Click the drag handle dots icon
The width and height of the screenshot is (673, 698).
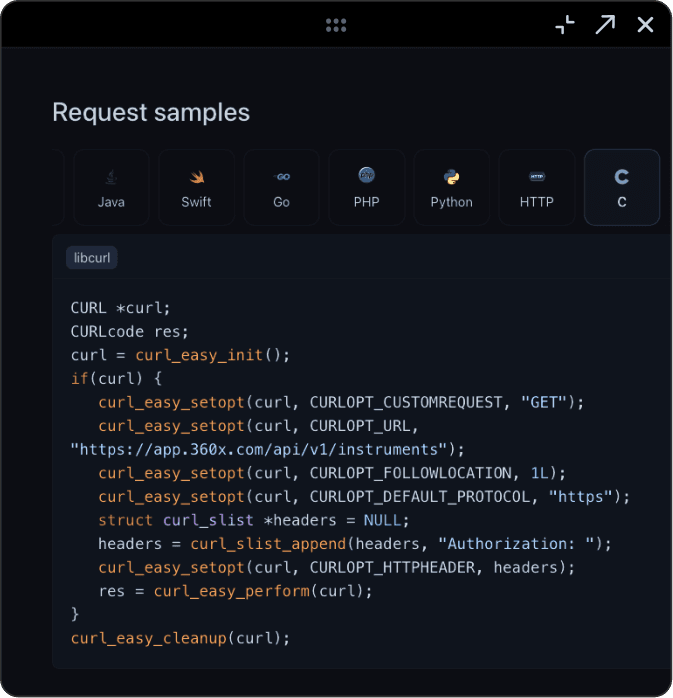pyautogui.click(x=336, y=25)
